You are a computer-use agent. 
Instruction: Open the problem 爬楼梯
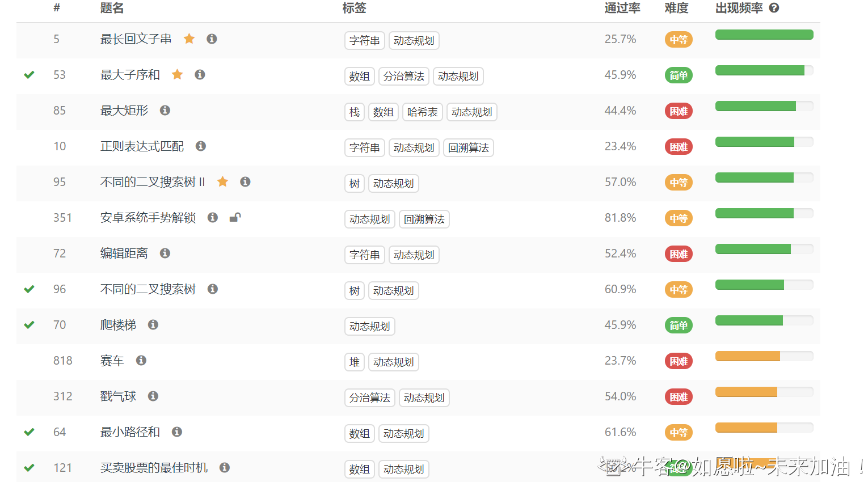(x=118, y=325)
